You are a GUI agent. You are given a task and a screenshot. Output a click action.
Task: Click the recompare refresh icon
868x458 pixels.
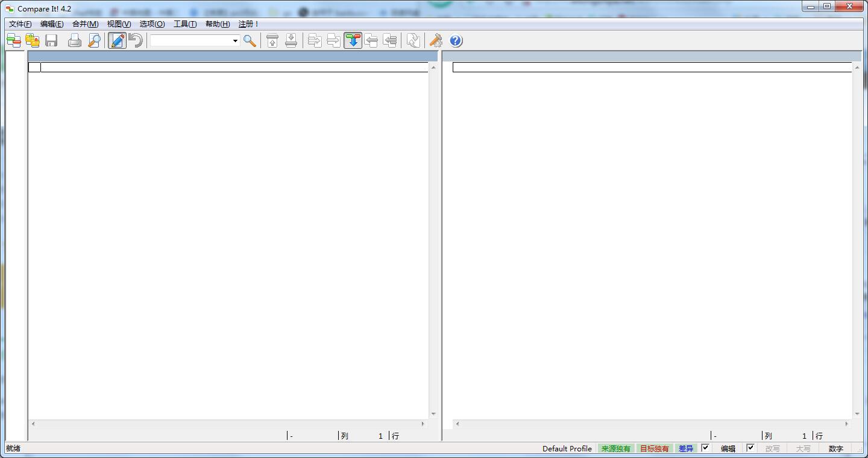(413, 40)
